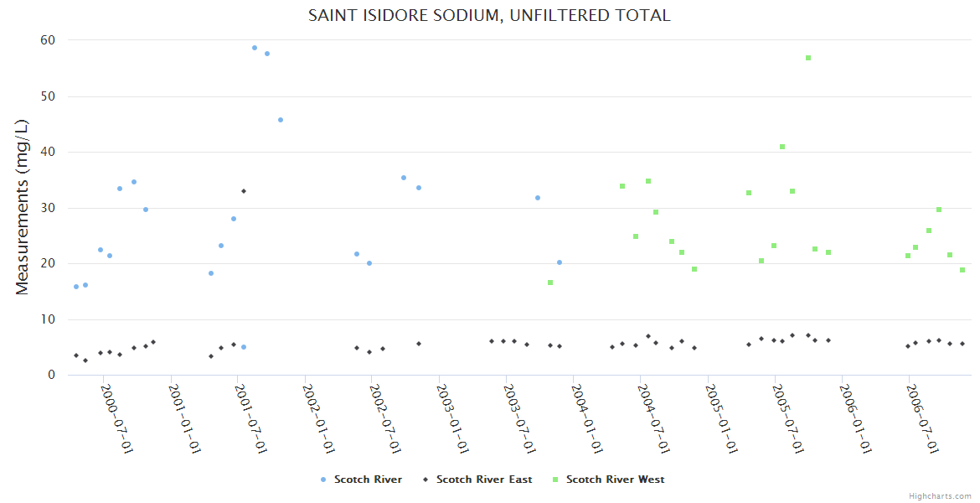980x503 pixels.
Task: Click the black diamond outlier near 33 mg/L
Action: click(244, 191)
